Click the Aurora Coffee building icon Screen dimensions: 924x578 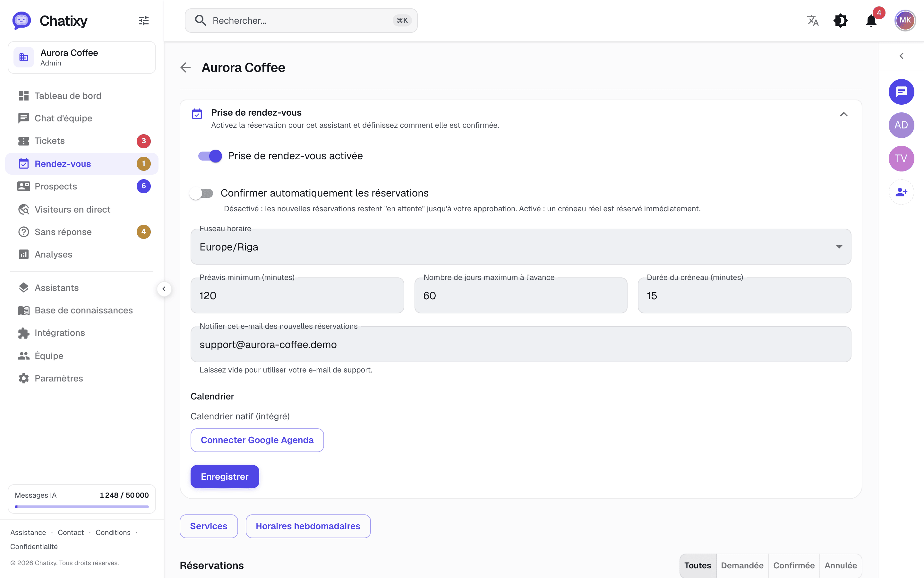24,57
